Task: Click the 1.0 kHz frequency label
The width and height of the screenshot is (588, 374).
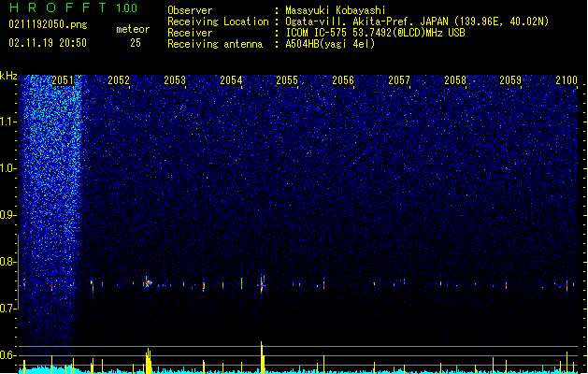Action: coord(8,168)
